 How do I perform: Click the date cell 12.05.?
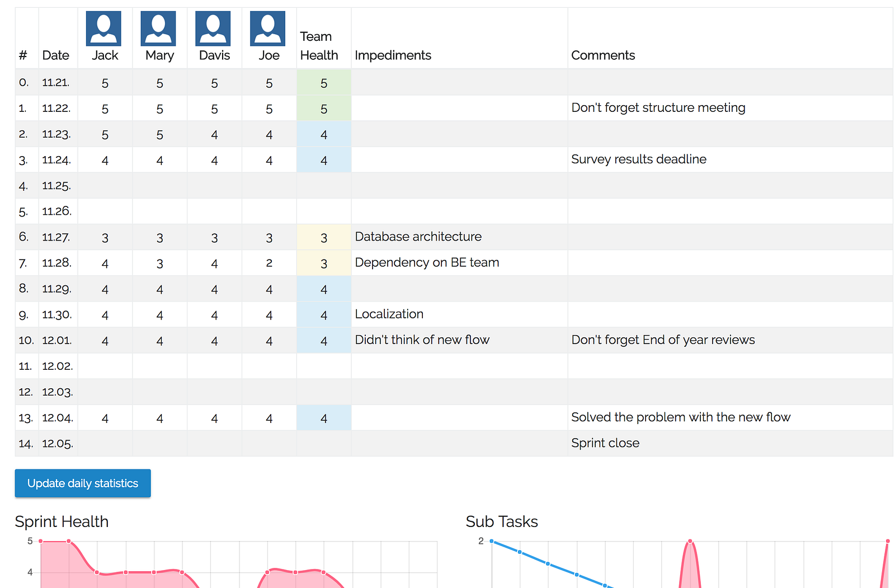coord(58,444)
